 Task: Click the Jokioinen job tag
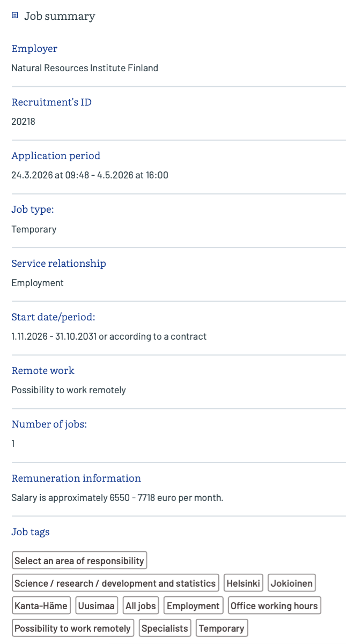292,583
